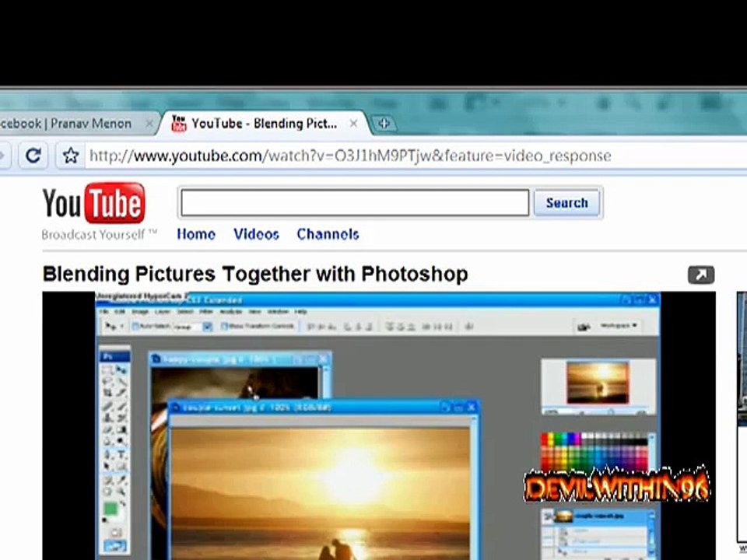
Task: Close the Facebook Pranav Menon tab
Action: coord(149,124)
